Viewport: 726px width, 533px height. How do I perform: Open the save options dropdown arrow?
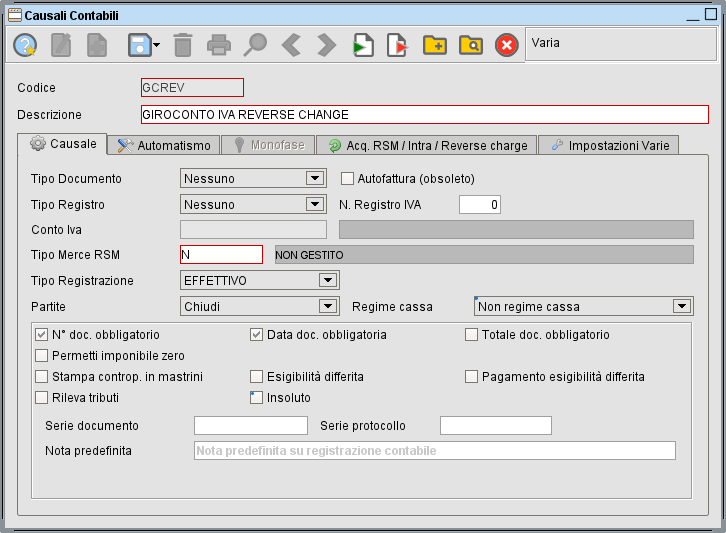point(156,45)
